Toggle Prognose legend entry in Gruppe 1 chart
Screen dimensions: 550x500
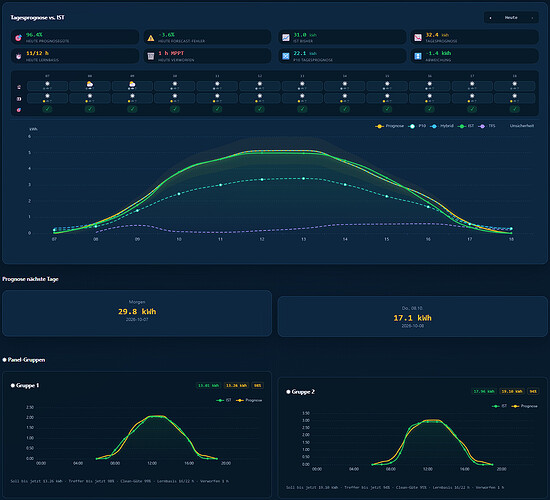[x=249, y=400]
